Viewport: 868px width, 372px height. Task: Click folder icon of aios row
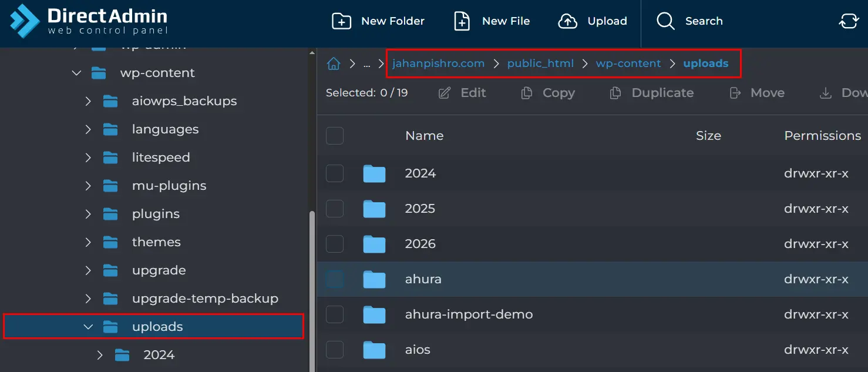pos(374,350)
